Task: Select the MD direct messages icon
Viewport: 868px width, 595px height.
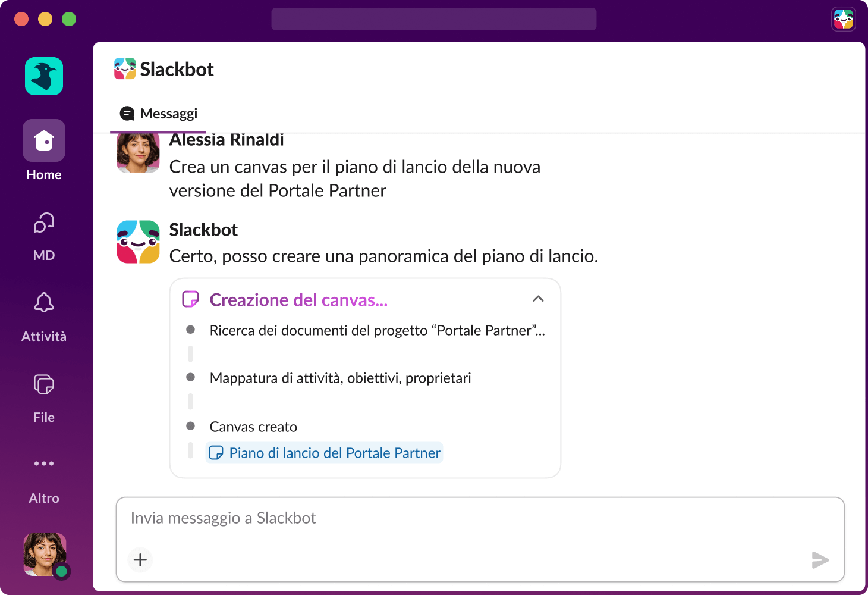Action: 43,223
